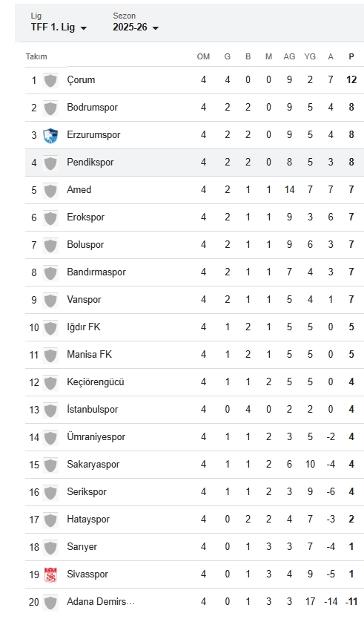Open the TFF 1. Lig league dropdown

[59, 27]
